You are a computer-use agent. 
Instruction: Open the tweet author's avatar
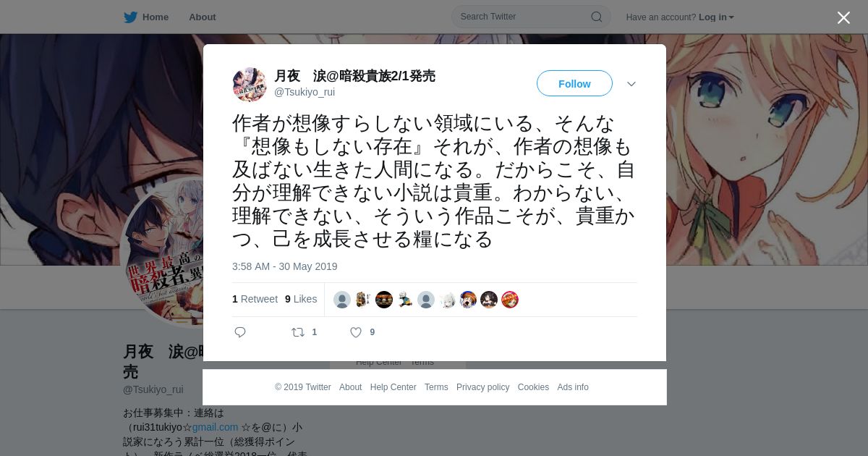(x=250, y=84)
